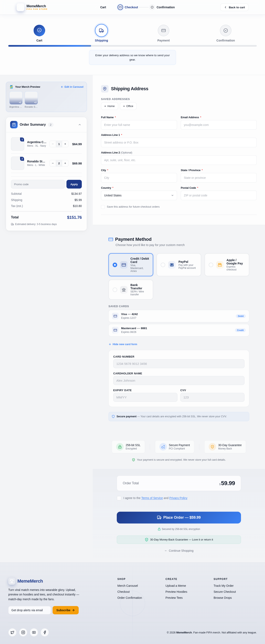Open Merch Carousel footer link
This screenshot has height=644, width=265.
coord(128,586)
